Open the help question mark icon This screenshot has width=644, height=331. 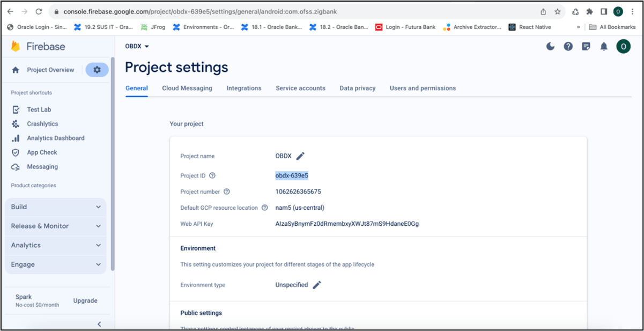(x=568, y=47)
